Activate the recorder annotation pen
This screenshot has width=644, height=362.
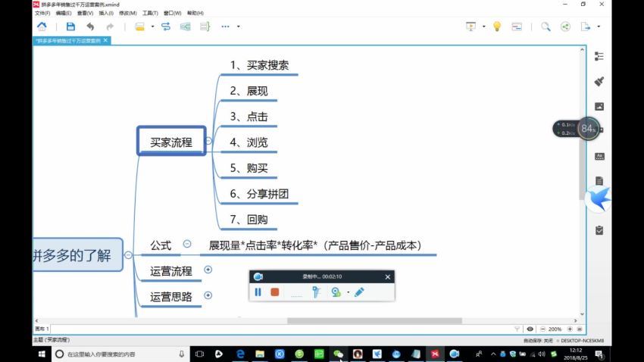point(359,292)
